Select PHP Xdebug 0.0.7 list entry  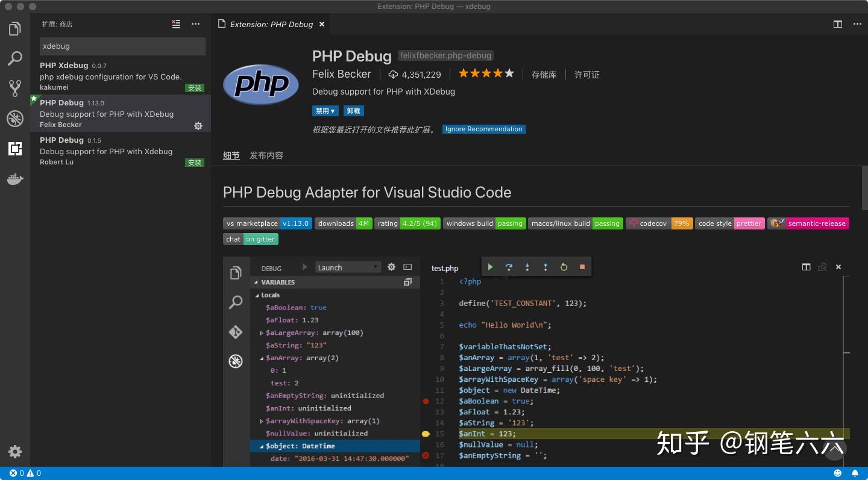coord(121,76)
